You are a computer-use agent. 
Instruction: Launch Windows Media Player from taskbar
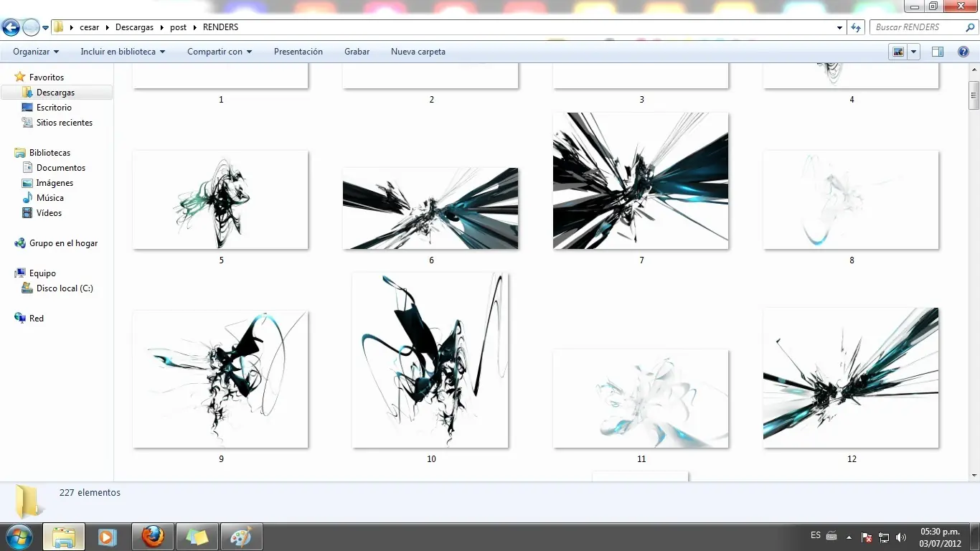click(108, 537)
